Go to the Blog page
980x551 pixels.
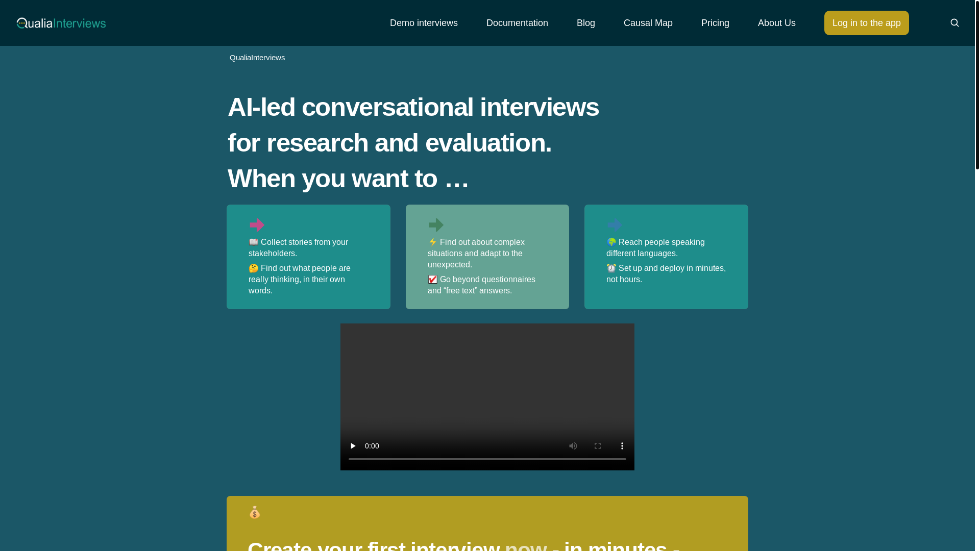(586, 23)
